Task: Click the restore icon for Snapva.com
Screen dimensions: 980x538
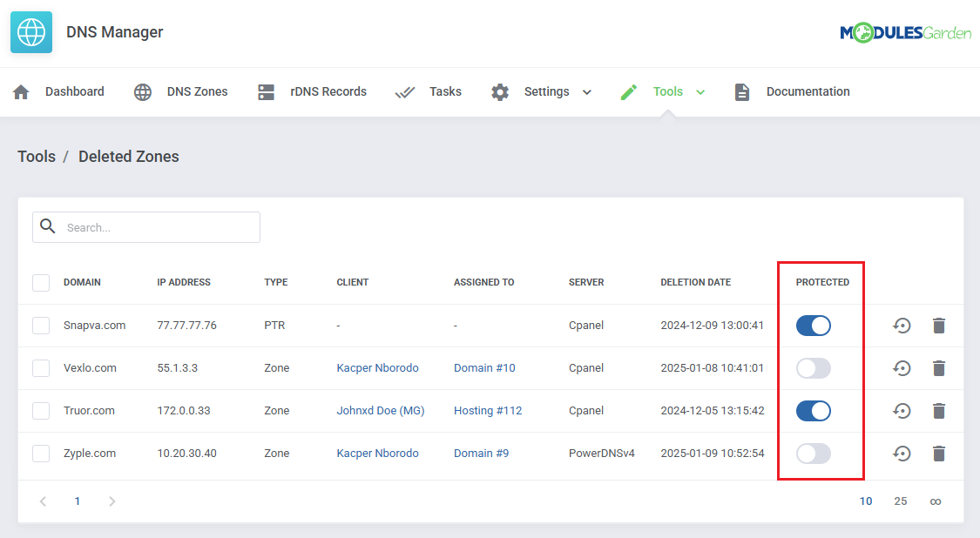Action: click(x=902, y=326)
